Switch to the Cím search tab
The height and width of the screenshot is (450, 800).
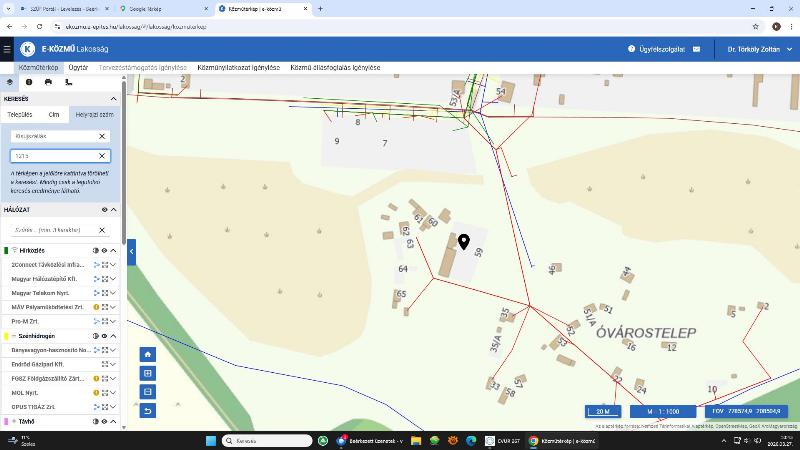(x=54, y=115)
